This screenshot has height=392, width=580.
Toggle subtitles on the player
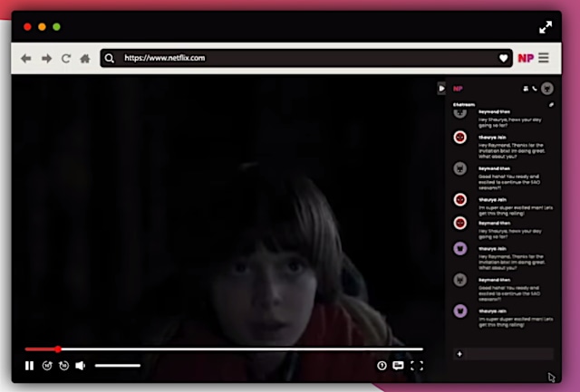[x=398, y=366]
